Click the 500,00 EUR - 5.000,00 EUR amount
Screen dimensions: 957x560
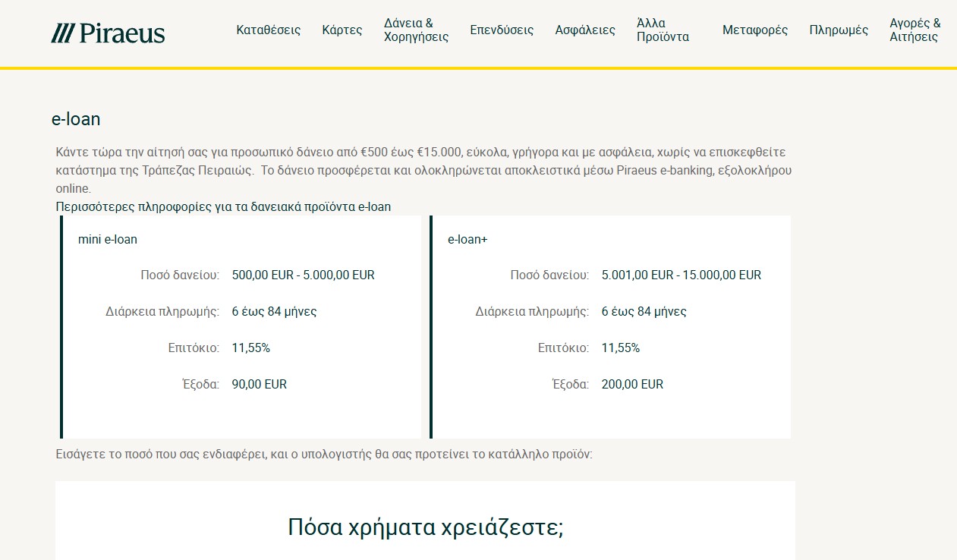point(303,275)
